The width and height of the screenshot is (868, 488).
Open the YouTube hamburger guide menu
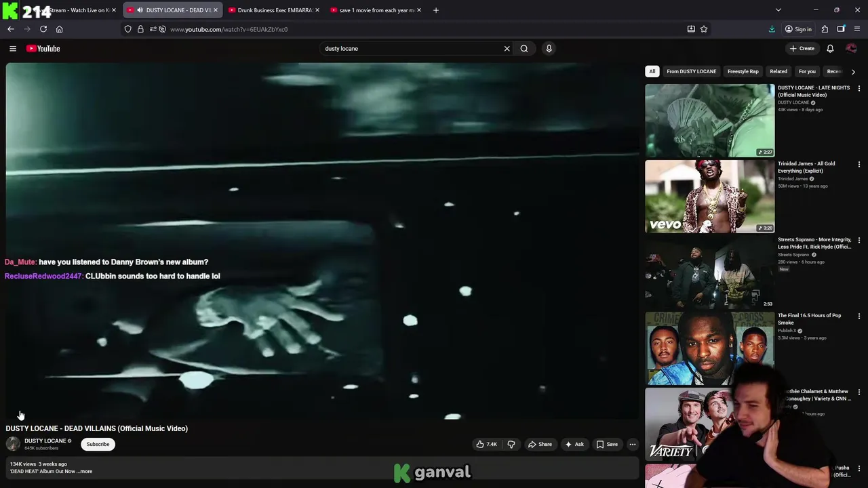(x=12, y=48)
